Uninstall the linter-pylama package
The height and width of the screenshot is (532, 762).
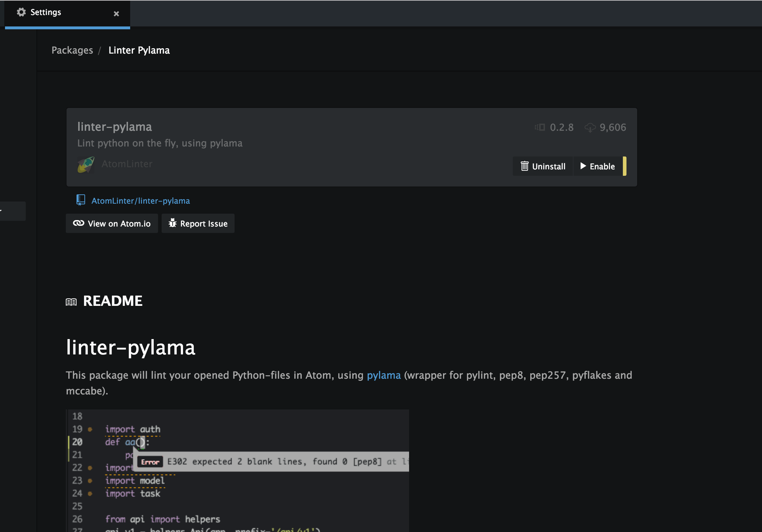[x=543, y=166]
